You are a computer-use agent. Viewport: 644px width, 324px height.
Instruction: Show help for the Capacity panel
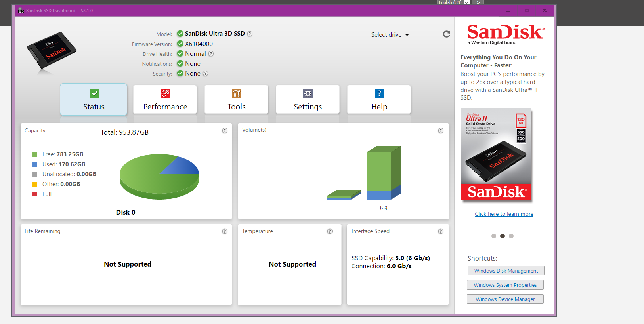[x=225, y=131]
